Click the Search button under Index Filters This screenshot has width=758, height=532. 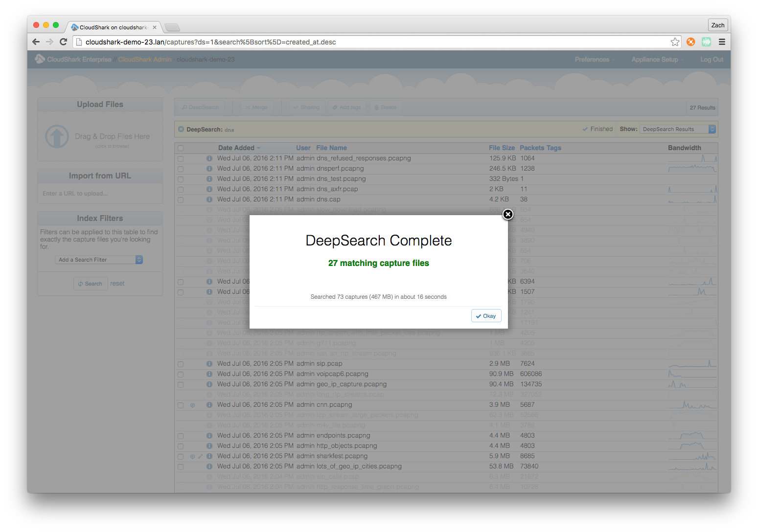(x=91, y=284)
